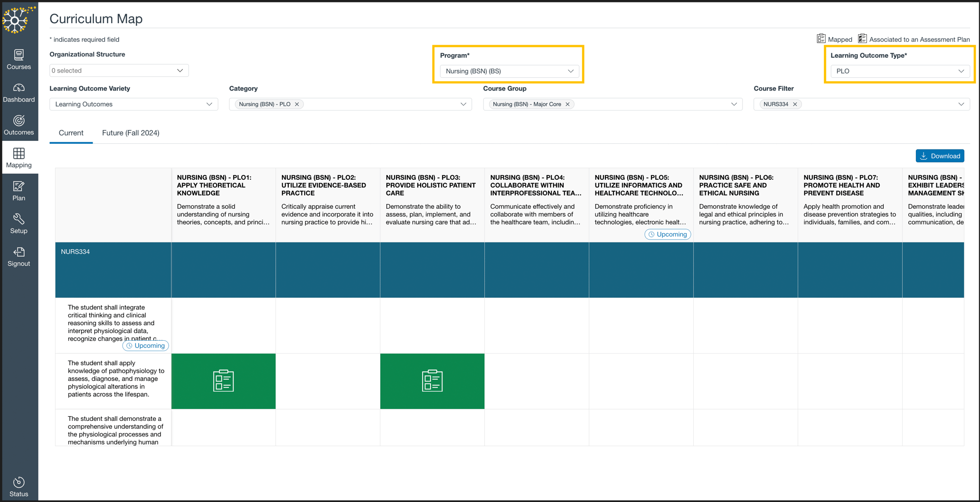Remove the NURS334 course filter chip
The height and width of the screenshot is (502, 980).
pyautogui.click(x=794, y=104)
